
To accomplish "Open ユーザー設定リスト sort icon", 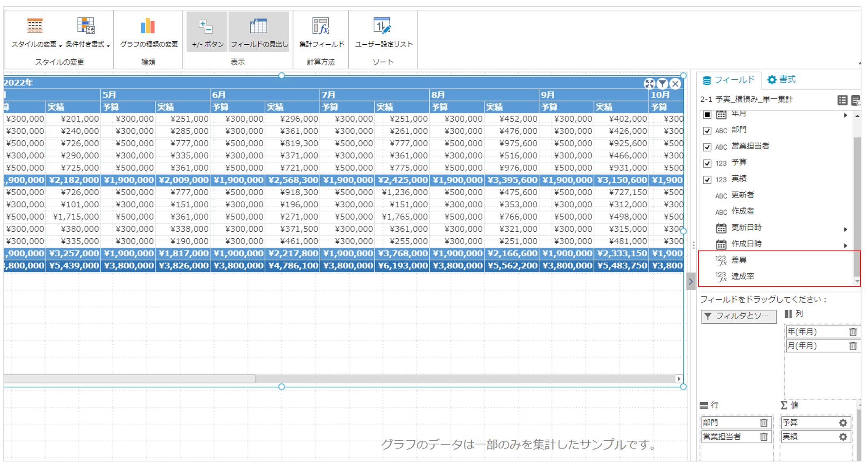I will (x=383, y=26).
